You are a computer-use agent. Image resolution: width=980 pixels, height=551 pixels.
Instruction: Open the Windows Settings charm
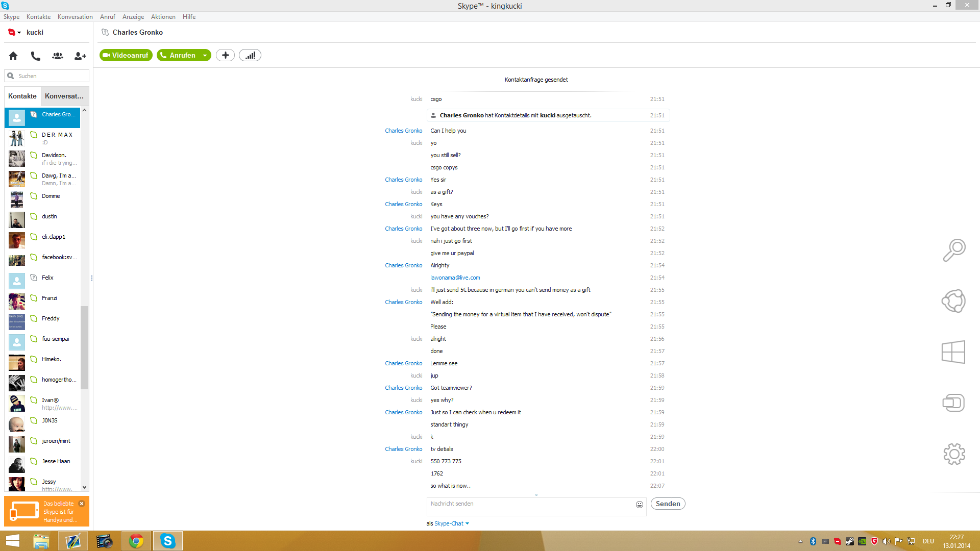[x=953, y=454]
